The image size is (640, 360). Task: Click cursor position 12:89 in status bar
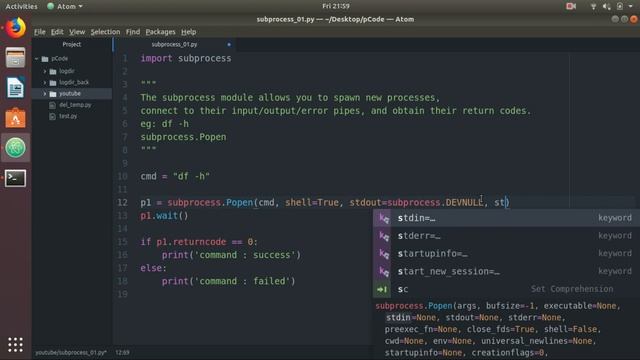pyautogui.click(x=122, y=353)
